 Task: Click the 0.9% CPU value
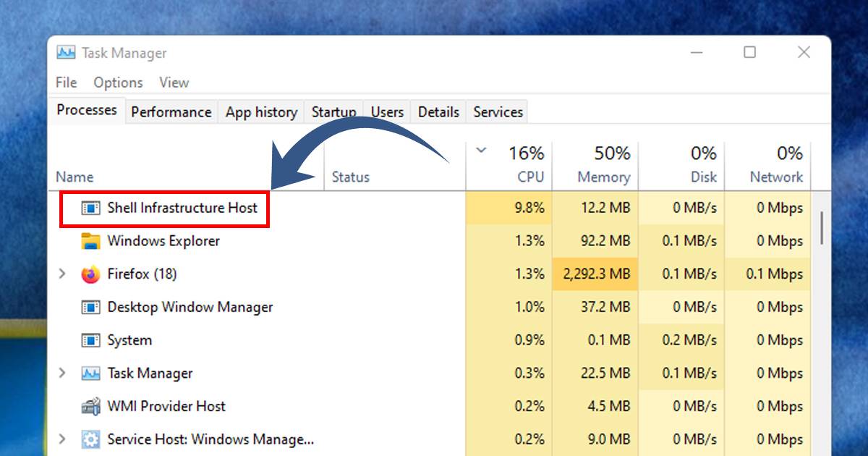coord(529,340)
